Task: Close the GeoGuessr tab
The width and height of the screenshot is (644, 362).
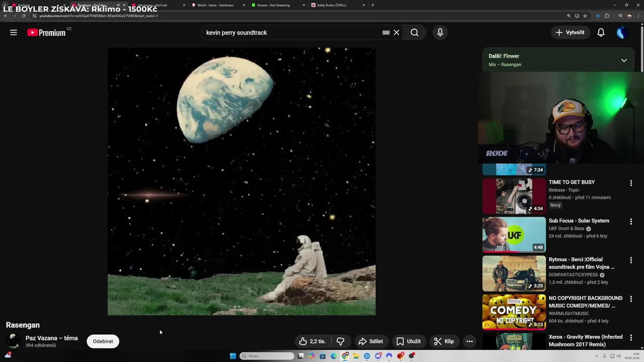Action: (x=244, y=5)
